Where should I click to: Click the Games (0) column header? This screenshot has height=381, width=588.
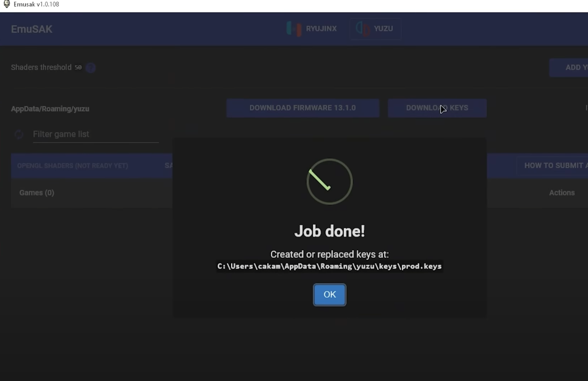tap(37, 193)
